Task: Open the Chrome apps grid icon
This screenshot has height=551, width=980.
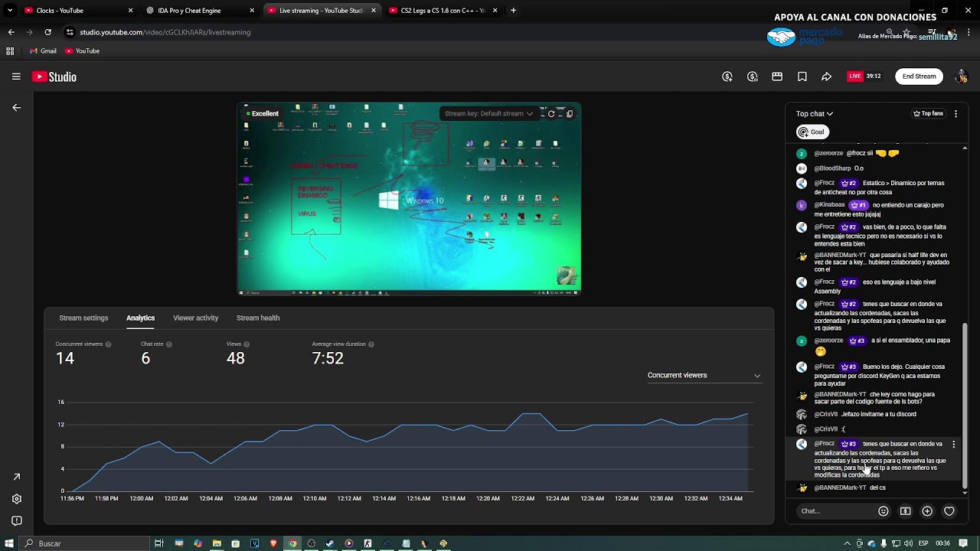Action: (10, 51)
